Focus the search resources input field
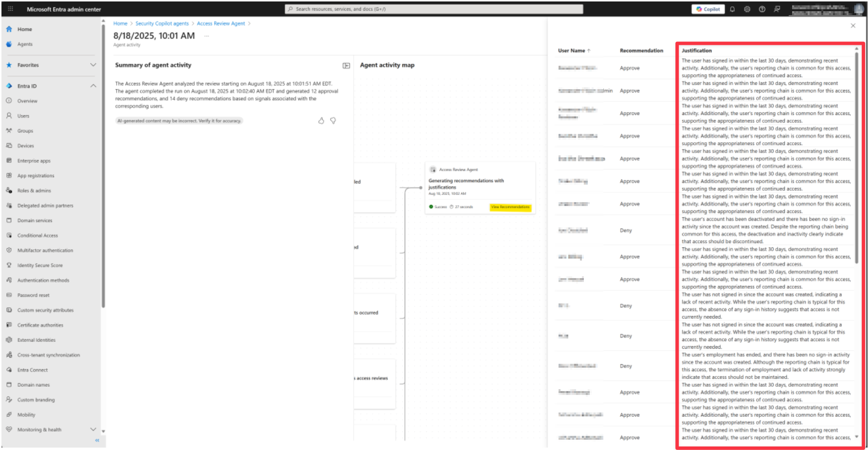The image size is (868, 450). 434,9
